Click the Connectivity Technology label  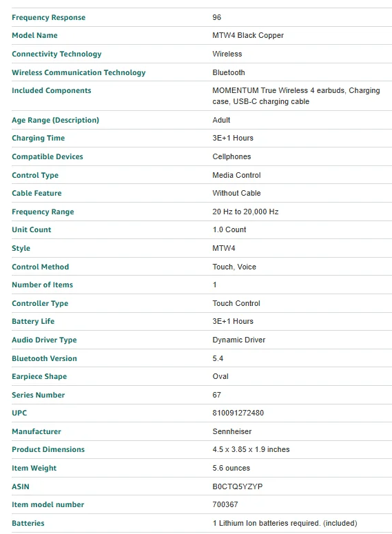[x=56, y=54]
